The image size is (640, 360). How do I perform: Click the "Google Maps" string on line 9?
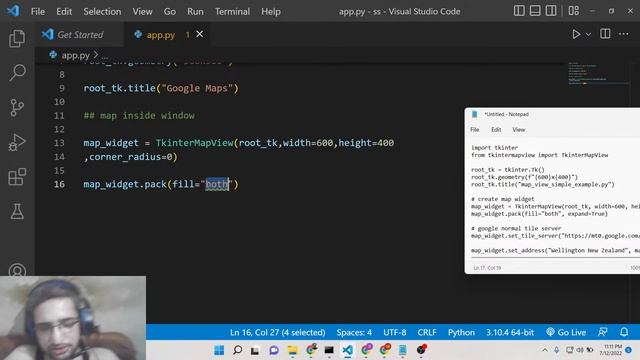[x=197, y=88]
